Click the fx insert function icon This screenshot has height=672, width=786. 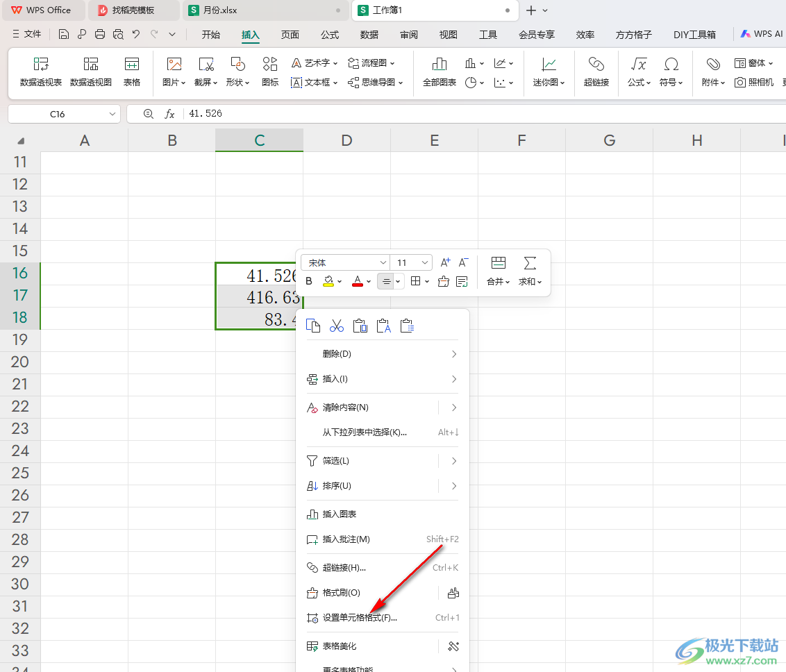(x=170, y=114)
